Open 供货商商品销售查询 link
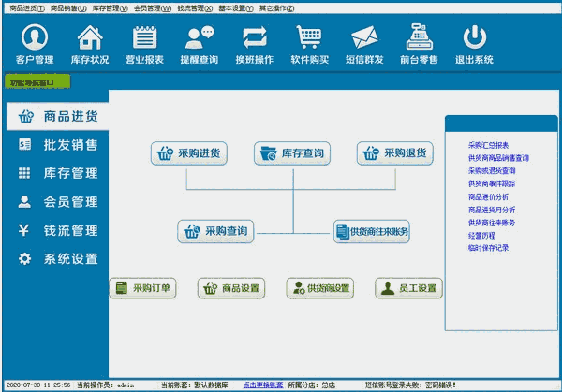Viewport: 562px width, 392px height. pos(498,158)
